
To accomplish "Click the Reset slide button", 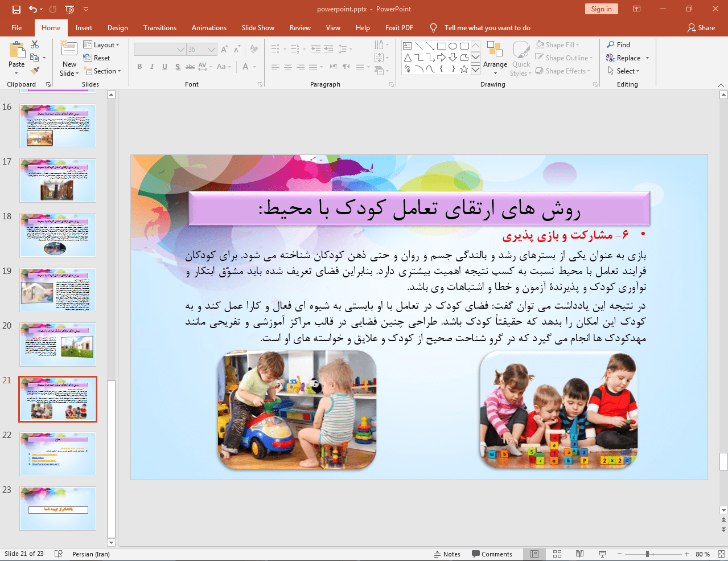I will [97, 58].
